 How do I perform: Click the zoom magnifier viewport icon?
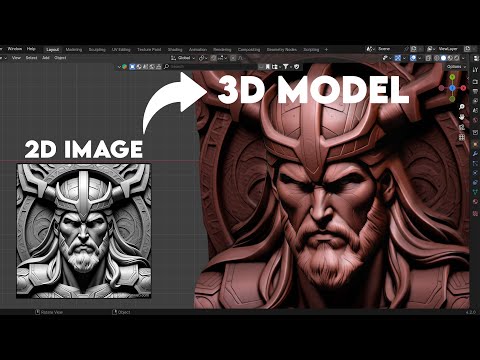coord(462,107)
